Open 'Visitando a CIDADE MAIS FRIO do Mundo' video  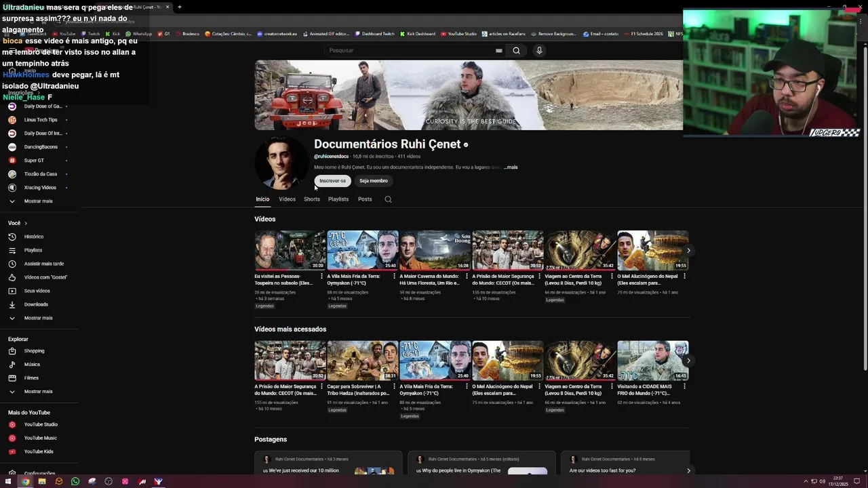coord(653,361)
